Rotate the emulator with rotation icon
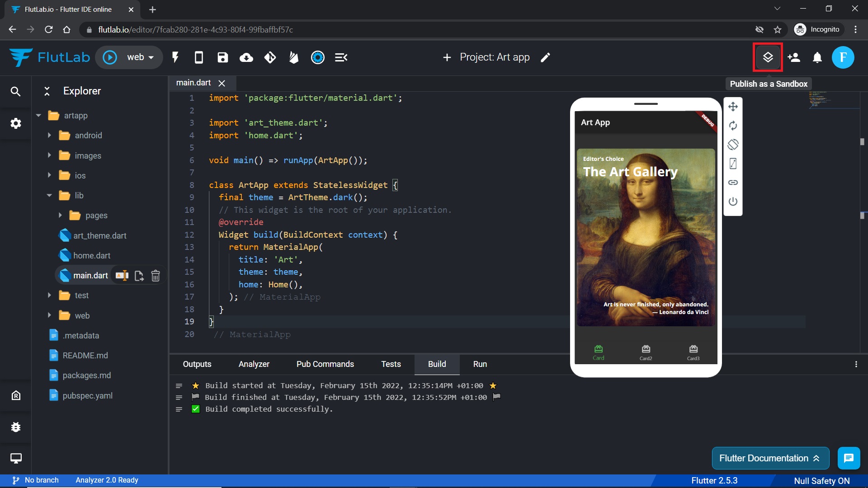 coord(733,145)
